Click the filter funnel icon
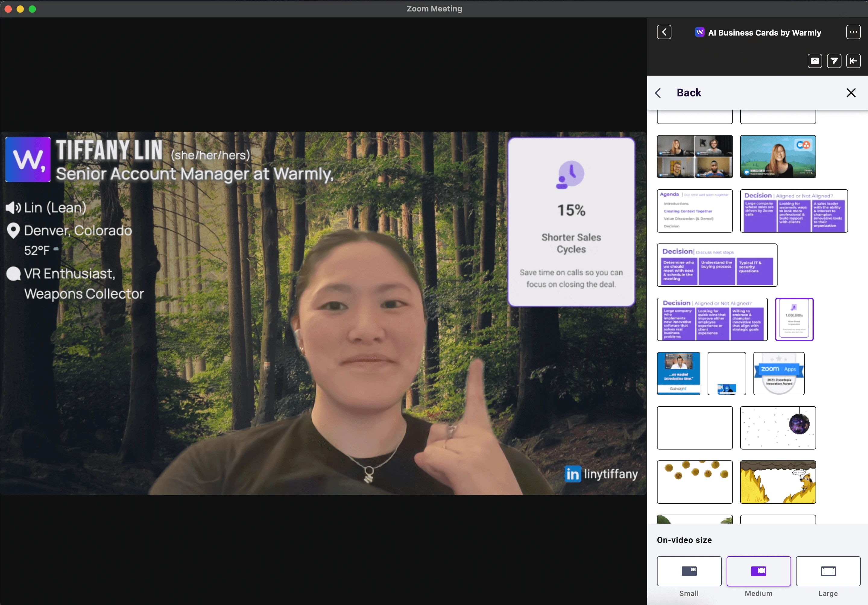Image resolution: width=868 pixels, height=605 pixels. [834, 61]
